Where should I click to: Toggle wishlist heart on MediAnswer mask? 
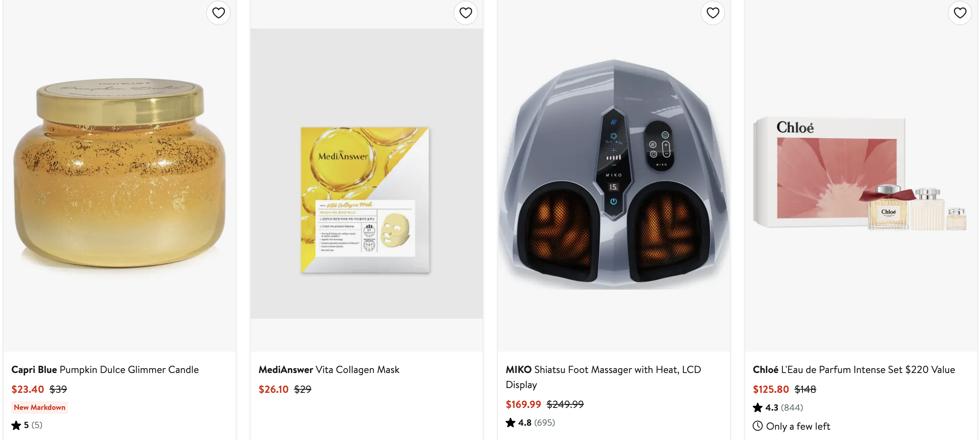click(x=465, y=13)
